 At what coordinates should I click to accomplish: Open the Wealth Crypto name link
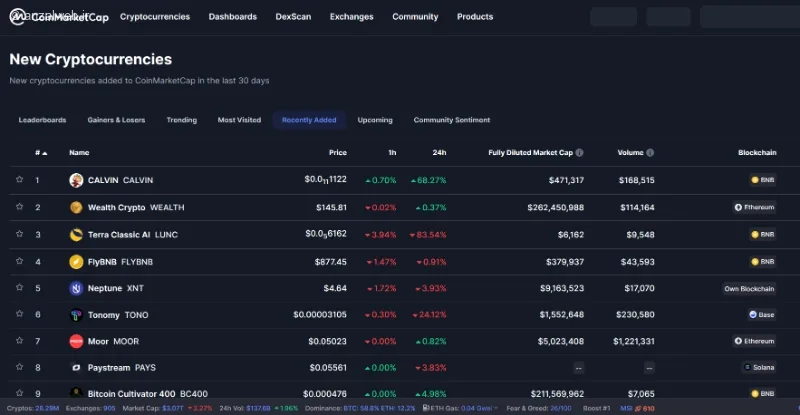click(116, 207)
